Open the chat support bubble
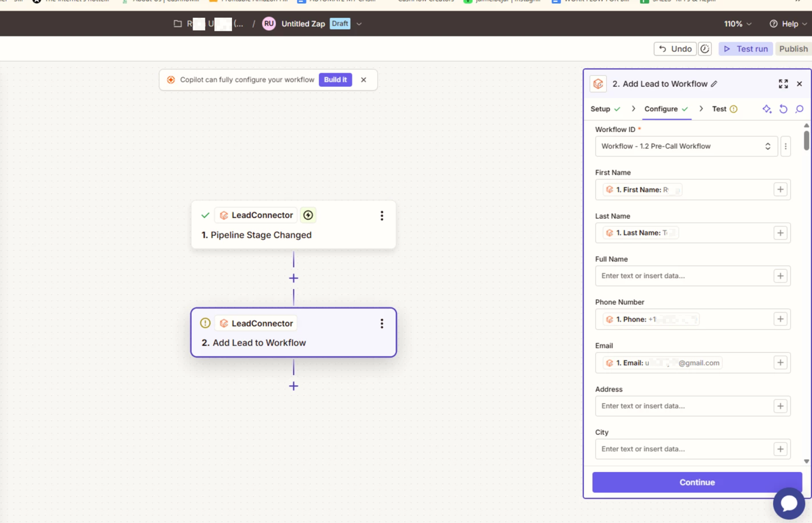The height and width of the screenshot is (523, 812). pyautogui.click(x=788, y=503)
